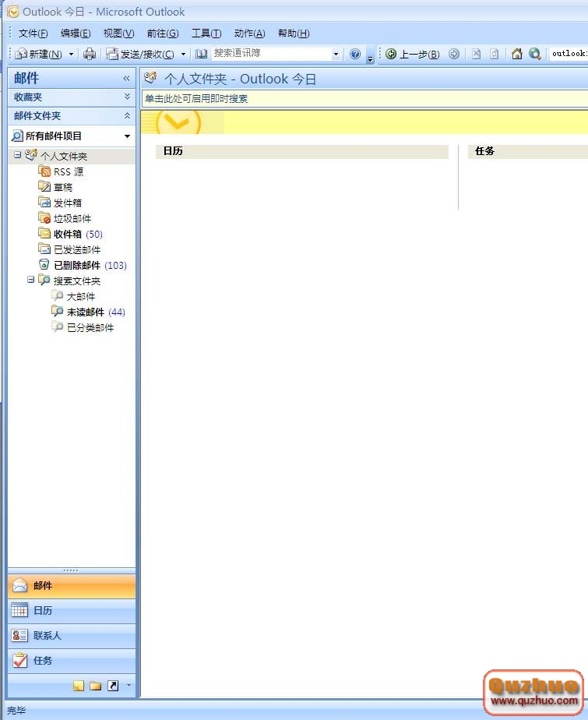Open the address book search dropdown arrow
Screen dimensions: 588x720
336,55
